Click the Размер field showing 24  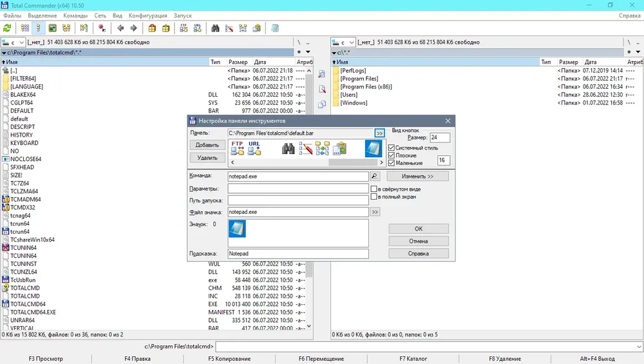click(439, 138)
